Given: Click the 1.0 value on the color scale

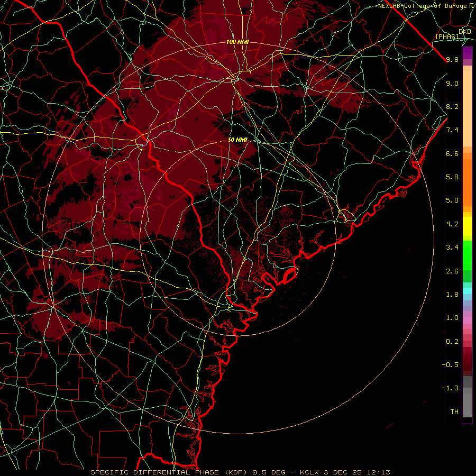Looking at the screenshot, I should point(452,318).
